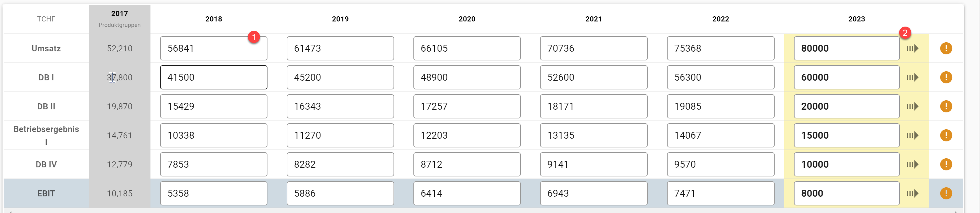
Task: Click the orange warning icon in DB I row
Action: click(x=946, y=77)
